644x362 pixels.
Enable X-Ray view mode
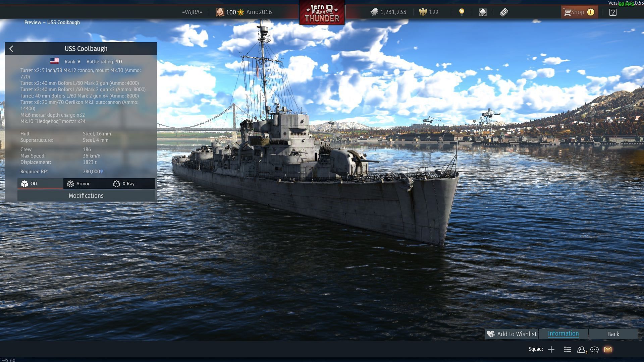point(132,184)
